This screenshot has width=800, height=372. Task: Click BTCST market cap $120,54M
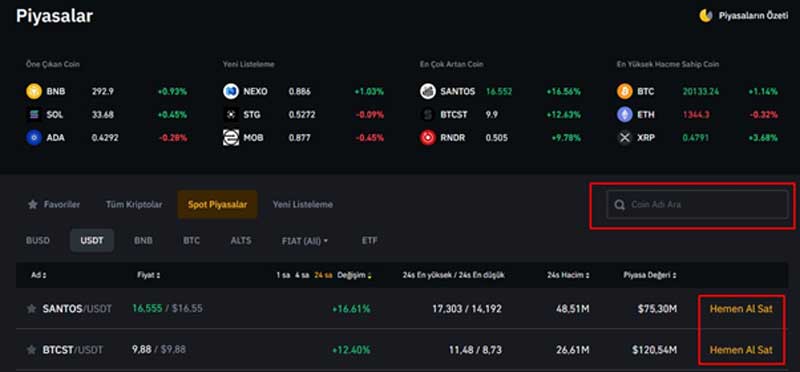pos(655,350)
